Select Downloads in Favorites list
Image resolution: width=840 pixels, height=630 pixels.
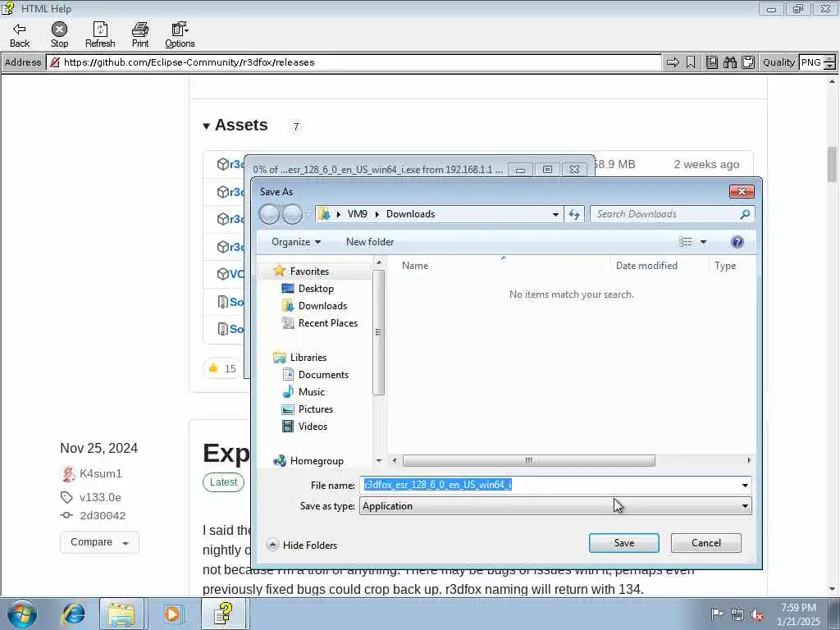coord(322,306)
